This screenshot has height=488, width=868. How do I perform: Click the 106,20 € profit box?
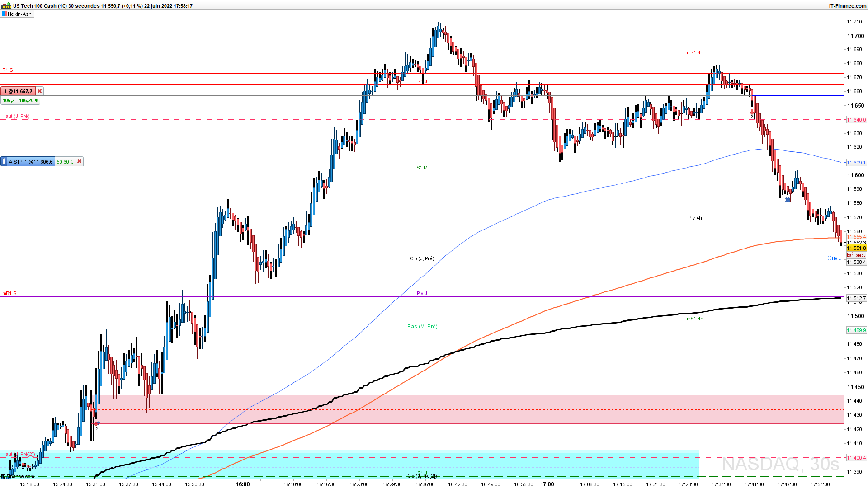(x=28, y=100)
